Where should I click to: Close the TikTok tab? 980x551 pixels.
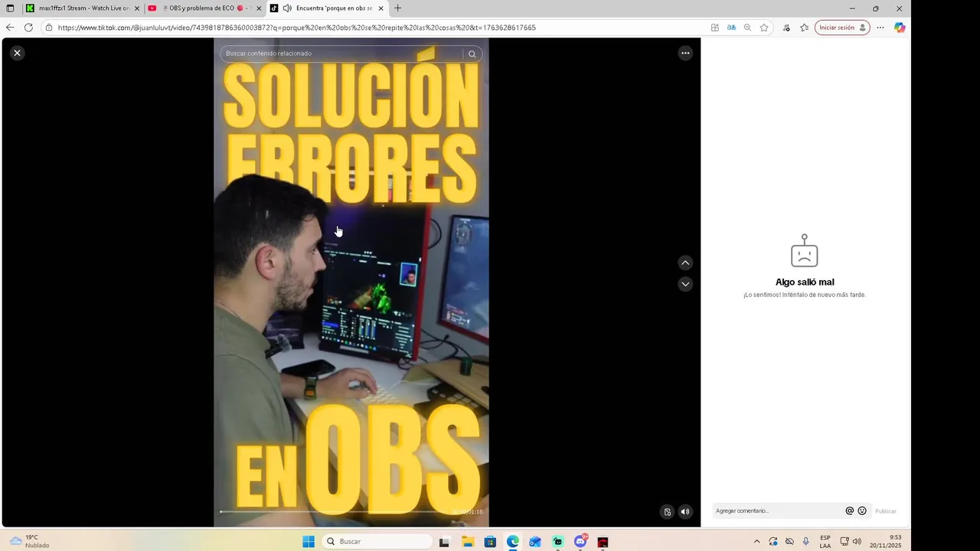pos(381,8)
